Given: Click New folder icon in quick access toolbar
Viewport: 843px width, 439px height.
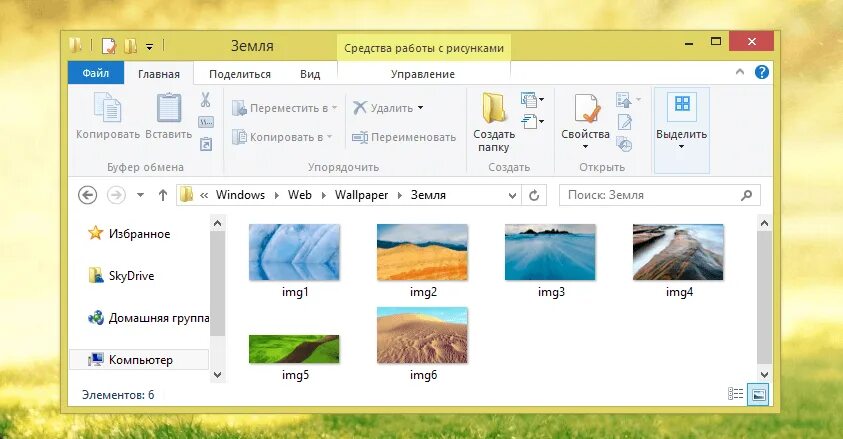Looking at the screenshot, I should (x=131, y=46).
